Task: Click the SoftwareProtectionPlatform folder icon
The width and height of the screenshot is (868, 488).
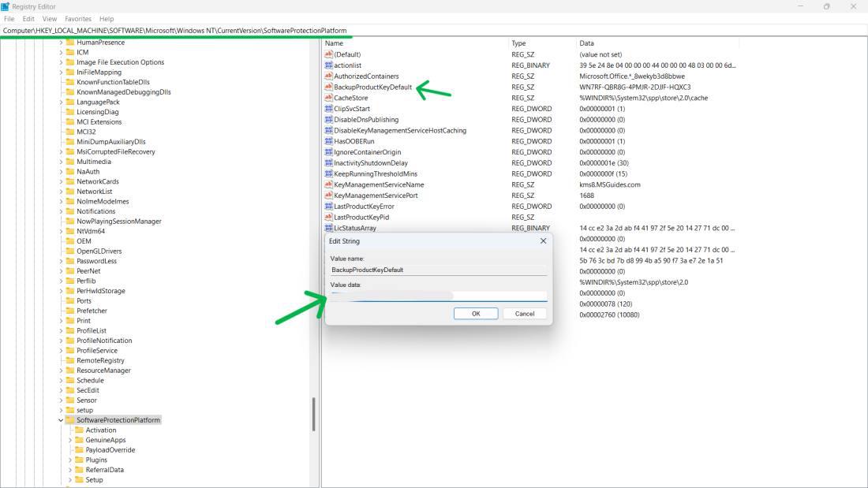Action: pos(69,420)
